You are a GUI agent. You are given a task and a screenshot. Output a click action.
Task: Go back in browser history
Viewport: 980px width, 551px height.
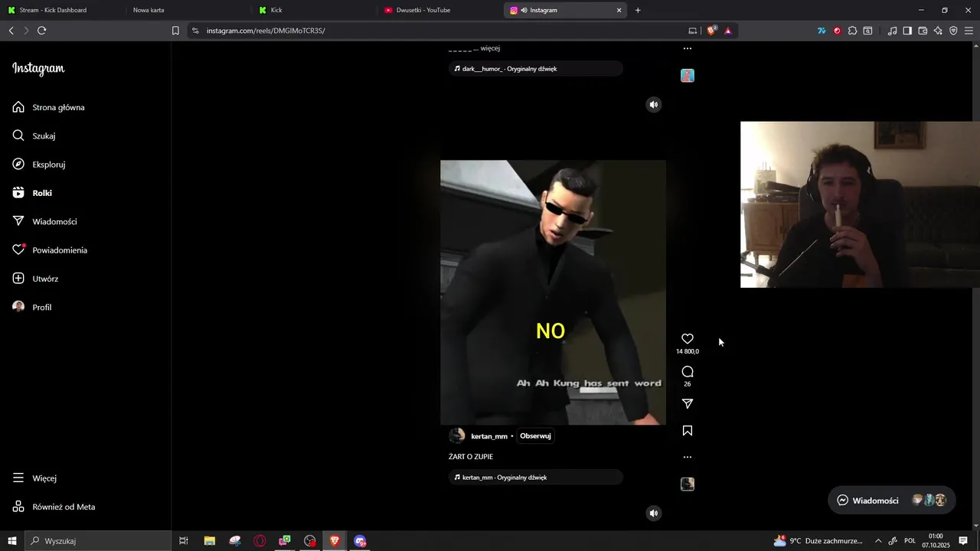click(11, 31)
